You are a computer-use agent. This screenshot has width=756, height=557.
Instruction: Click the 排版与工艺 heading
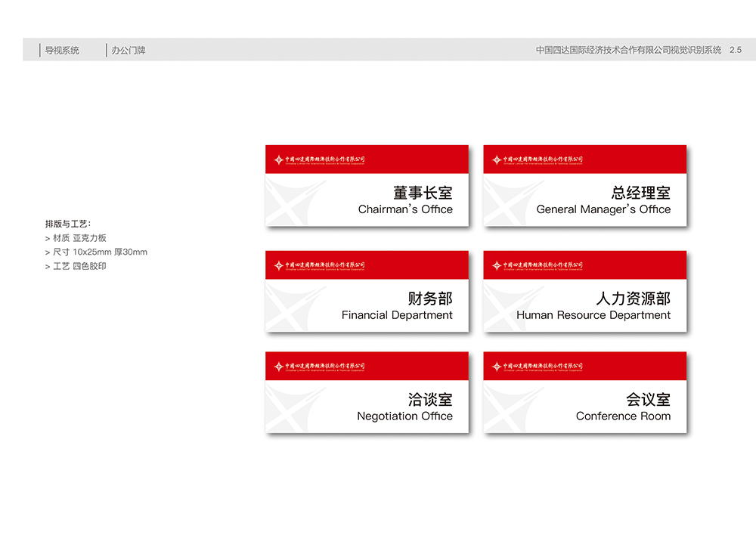click(x=68, y=224)
